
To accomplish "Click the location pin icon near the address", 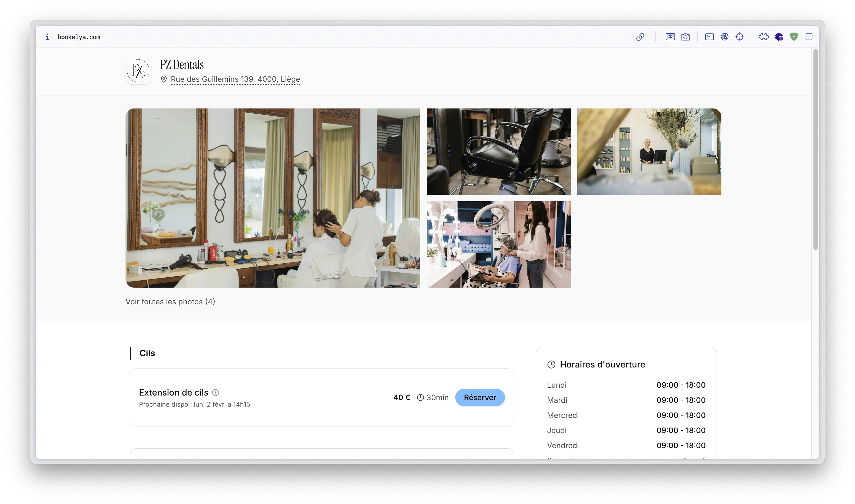I will (x=164, y=79).
